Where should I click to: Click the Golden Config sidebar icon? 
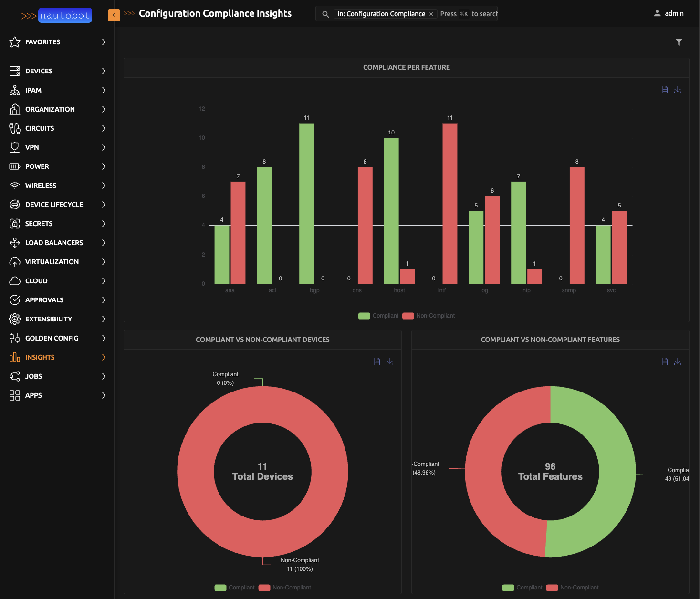(x=15, y=338)
